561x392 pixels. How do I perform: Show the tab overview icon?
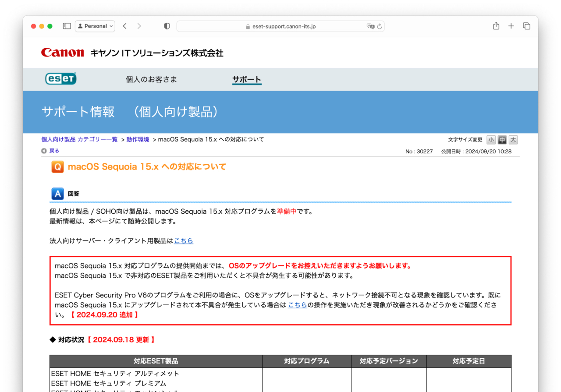click(x=527, y=26)
